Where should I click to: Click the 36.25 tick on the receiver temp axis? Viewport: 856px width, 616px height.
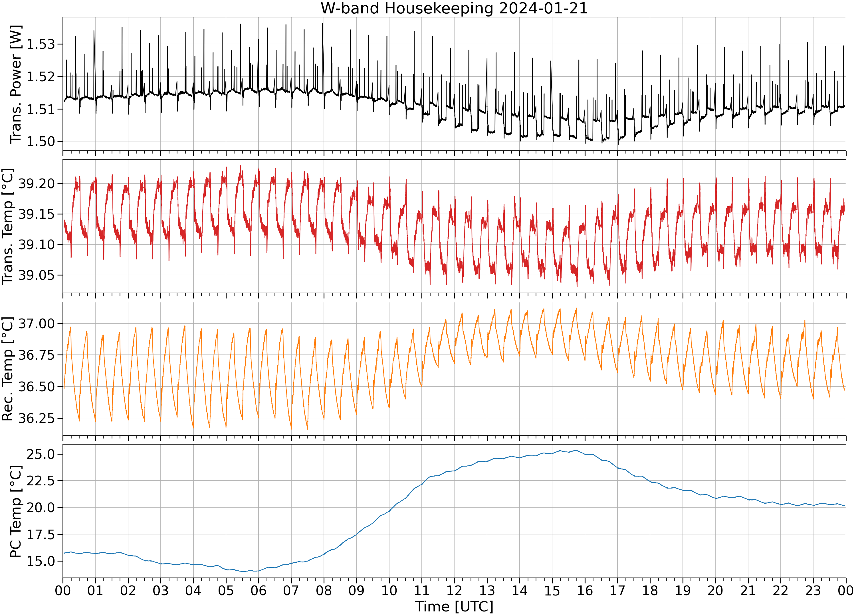[37, 418]
